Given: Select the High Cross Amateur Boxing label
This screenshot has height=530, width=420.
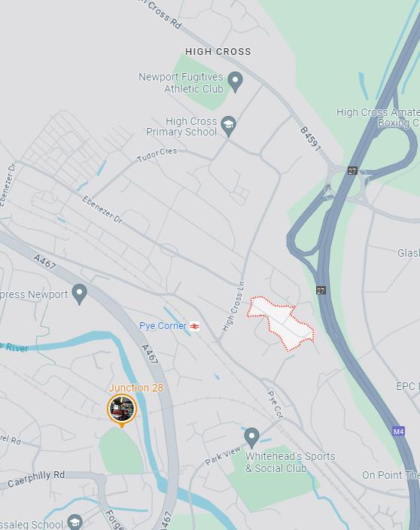Looking at the screenshot, I should pos(378,117).
